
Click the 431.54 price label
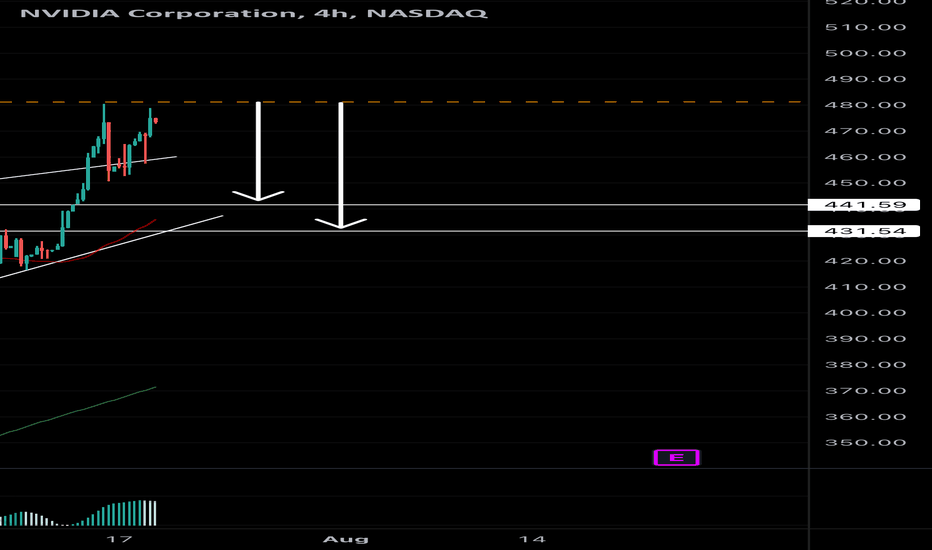pos(864,231)
